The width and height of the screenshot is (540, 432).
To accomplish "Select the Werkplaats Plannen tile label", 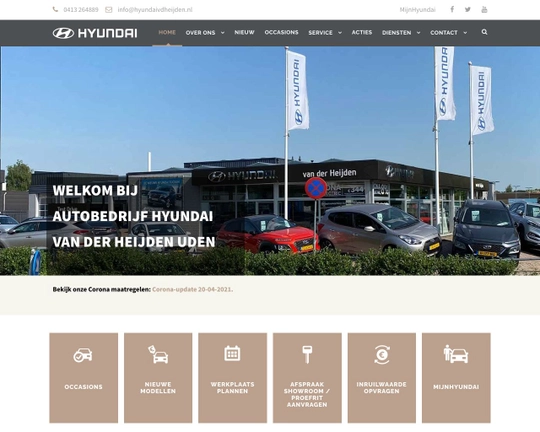I will [x=232, y=388].
